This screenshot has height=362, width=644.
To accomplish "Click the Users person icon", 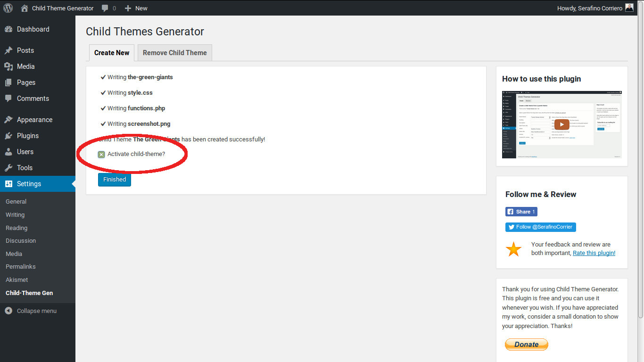I will (x=8, y=152).
